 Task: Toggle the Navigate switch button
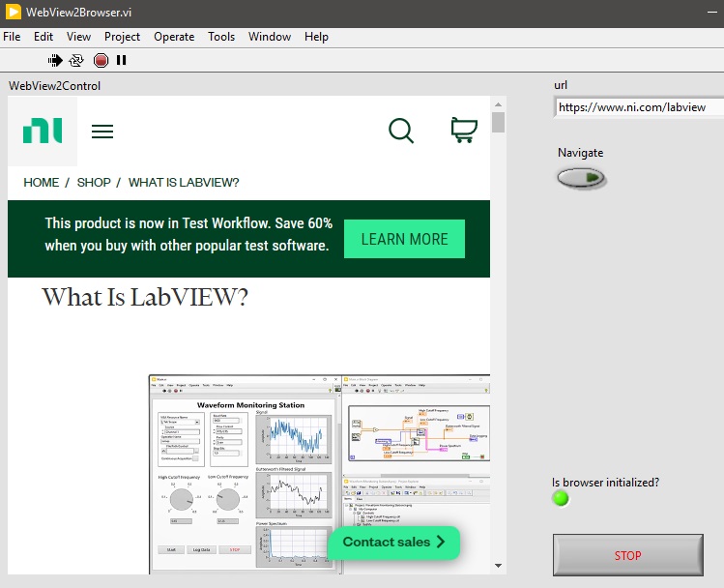coord(581,178)
